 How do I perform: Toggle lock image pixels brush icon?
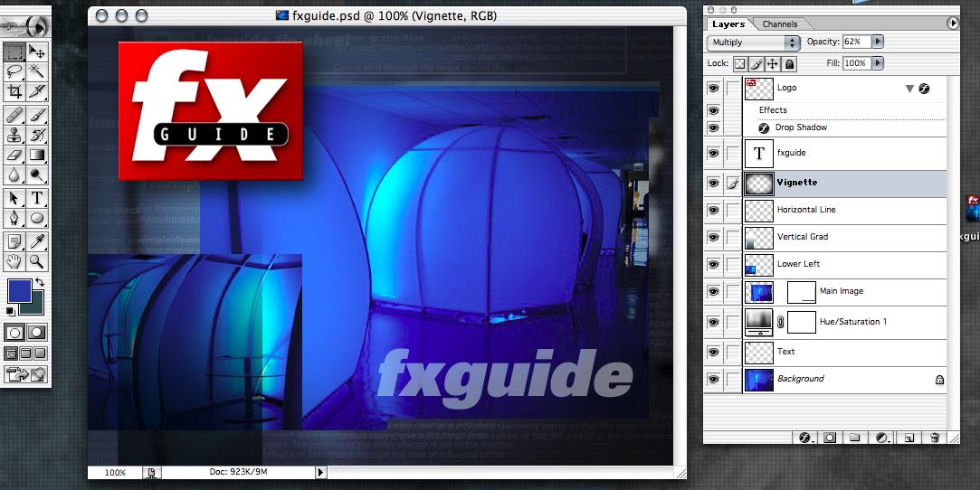756,63
